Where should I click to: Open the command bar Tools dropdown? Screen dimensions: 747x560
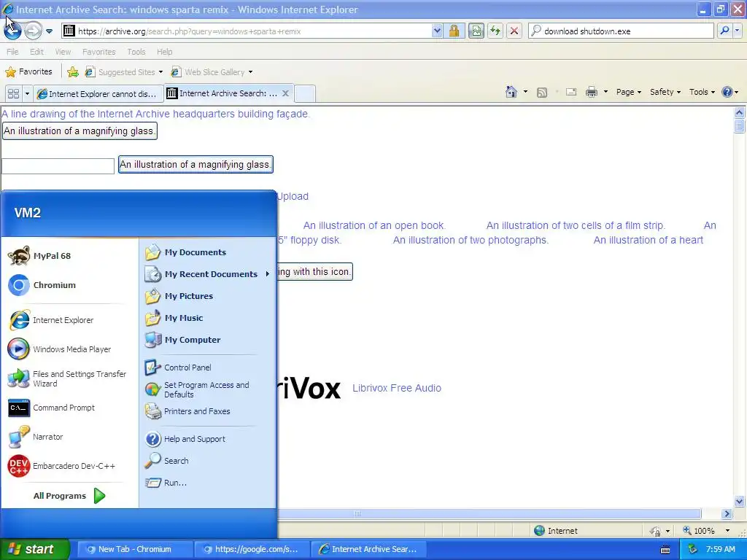702,92
